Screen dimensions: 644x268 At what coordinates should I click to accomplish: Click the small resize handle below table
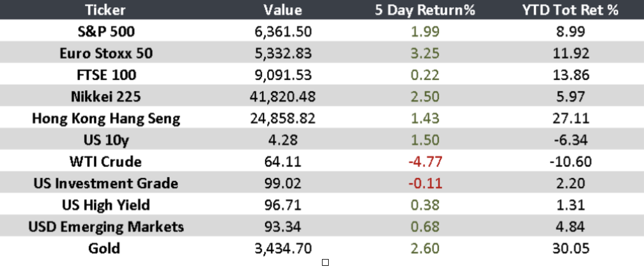(x=325, y=262)
